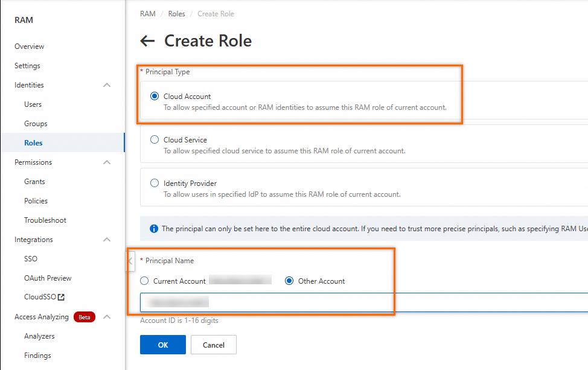Click the blue info icon in notice
Screen dimensions: 588x370
pos(154,229)
